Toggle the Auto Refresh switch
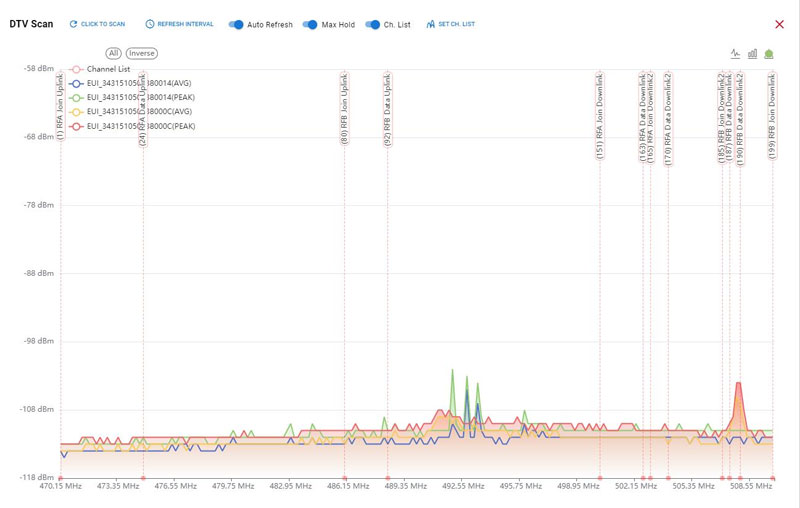This screenshot has height=508, width=800. point(238,24)
